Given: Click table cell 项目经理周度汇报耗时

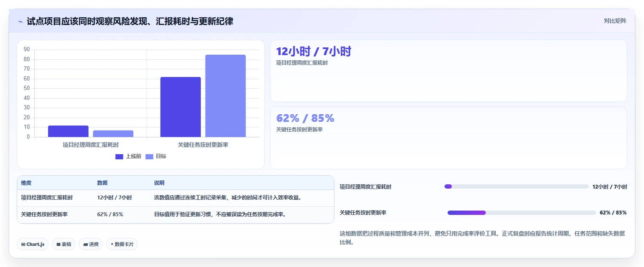Looking at the screenshot, I should pyautogui.click(x=47, y=198).
